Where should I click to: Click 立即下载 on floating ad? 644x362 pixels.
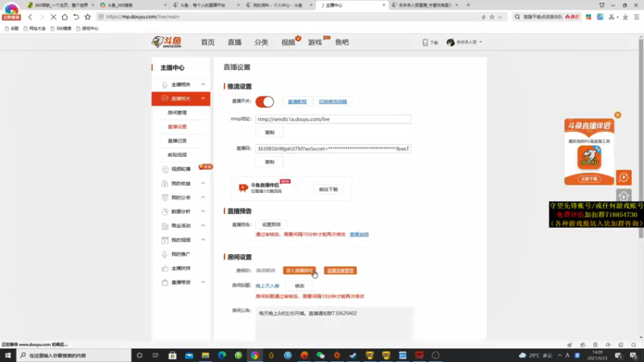589,179
